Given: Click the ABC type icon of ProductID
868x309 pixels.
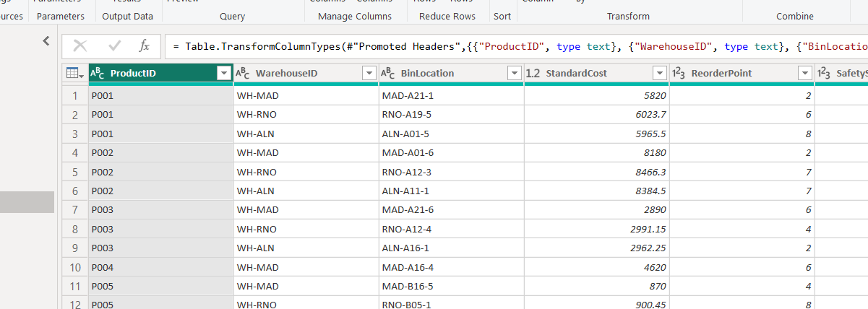Looking at the screenshot, I should tap(97, 73).
